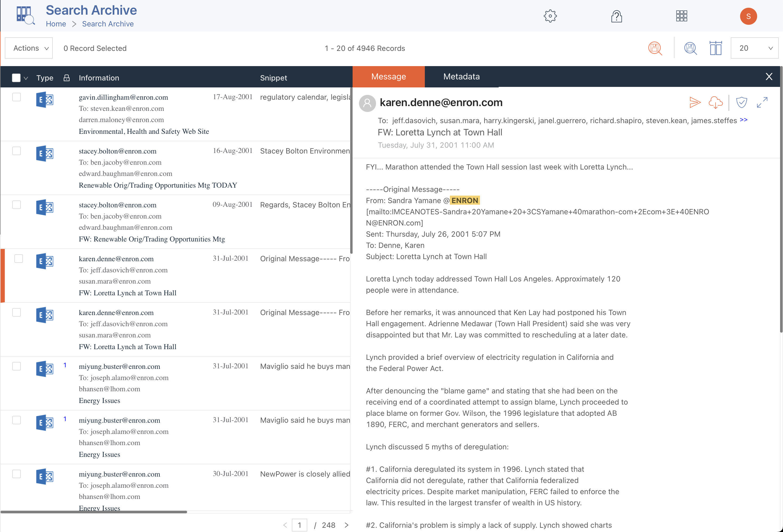The width and height of the screenshot is (783, 532).
Task: Check the miyung.buster 30-Jul-2001 row checkbox
Action: coord(17,474)
